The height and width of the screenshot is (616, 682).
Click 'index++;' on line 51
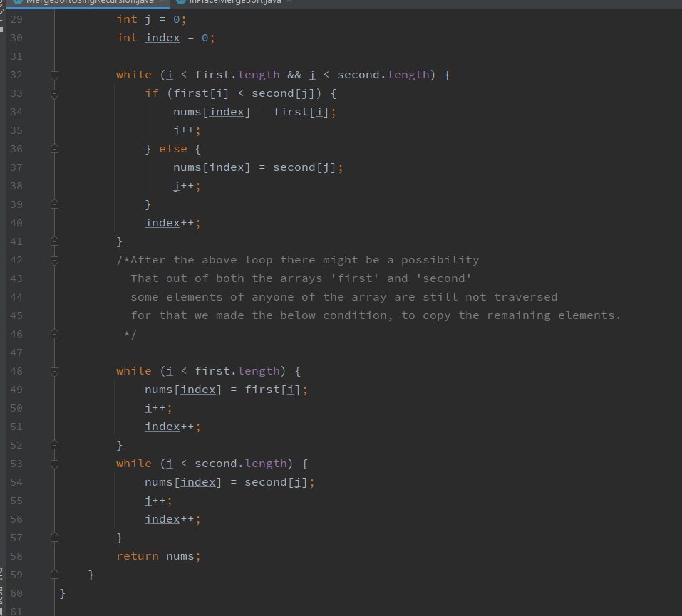[172, 427]
